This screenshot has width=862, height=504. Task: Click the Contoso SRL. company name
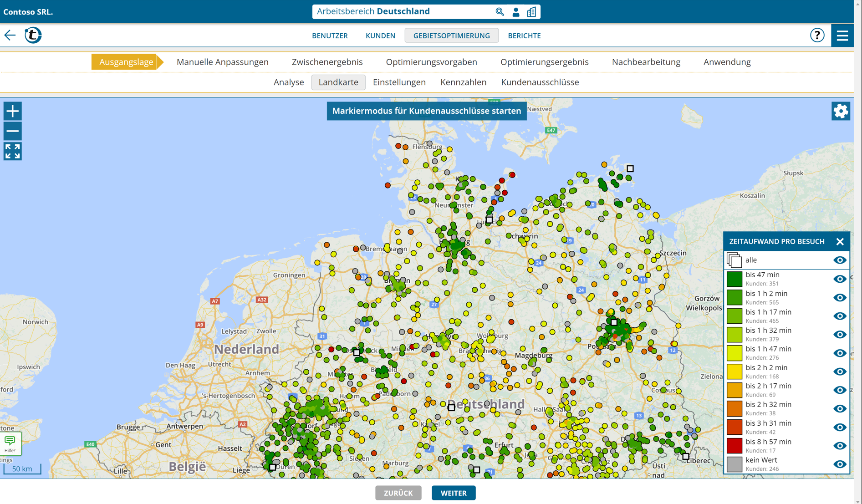click(28, 12)
